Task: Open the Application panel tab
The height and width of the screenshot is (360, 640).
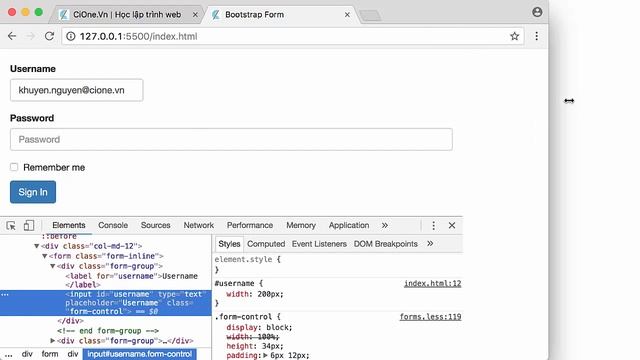Action: pos(349,225)
